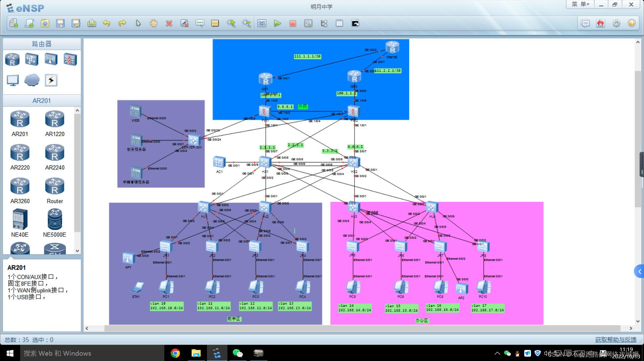Click device list scroll down arrow

click(77, 251)
